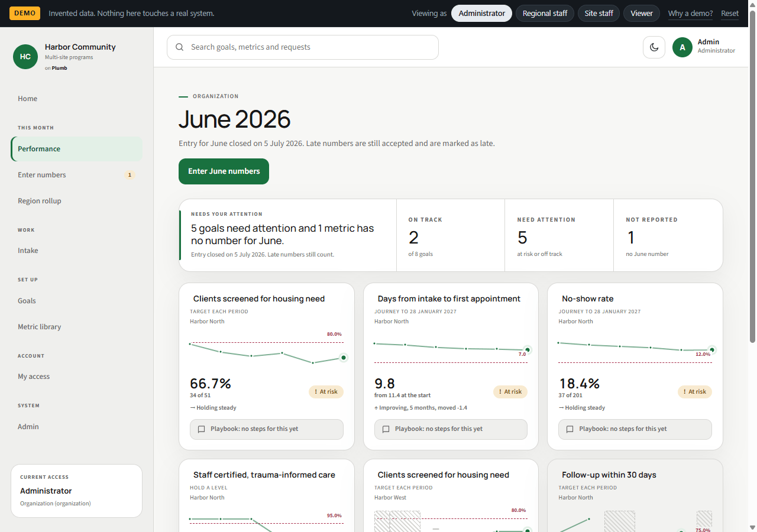Toggle dark mode moon icon

coord(654,47)
